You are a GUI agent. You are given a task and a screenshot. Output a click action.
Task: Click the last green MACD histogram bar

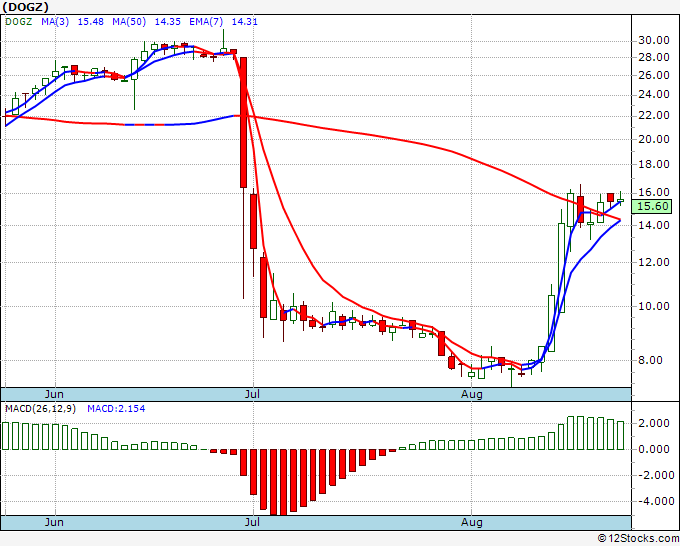point(620,435)
